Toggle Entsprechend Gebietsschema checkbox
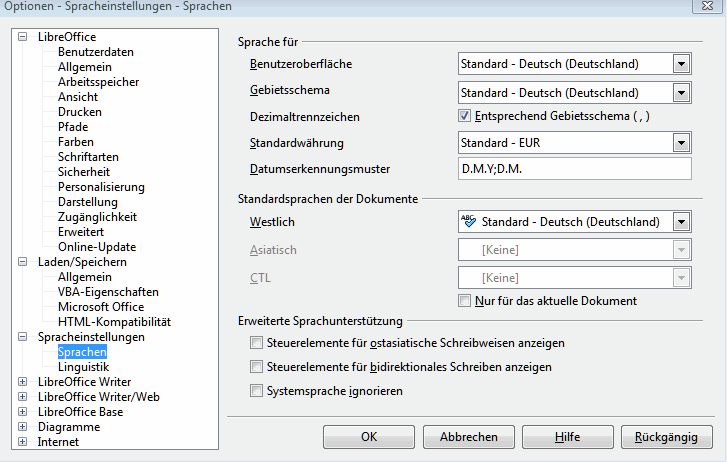 pos(464,116)
